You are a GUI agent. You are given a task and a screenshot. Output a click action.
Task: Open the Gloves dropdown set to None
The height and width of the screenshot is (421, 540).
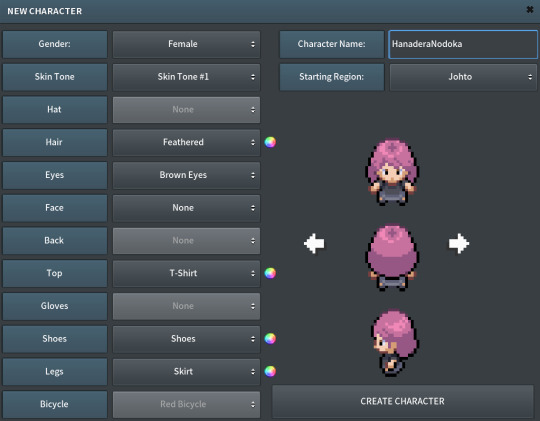[186, 306]
